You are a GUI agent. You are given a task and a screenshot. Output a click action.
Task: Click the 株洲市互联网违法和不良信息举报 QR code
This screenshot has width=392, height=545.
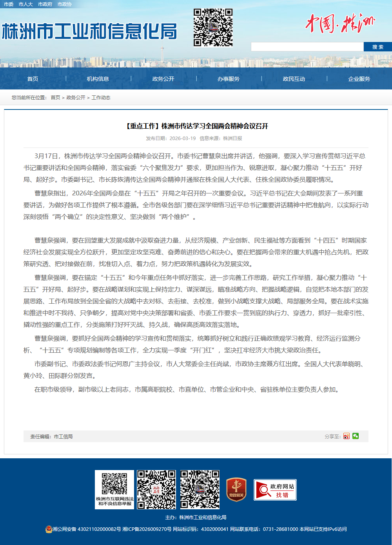coord(114,489)
